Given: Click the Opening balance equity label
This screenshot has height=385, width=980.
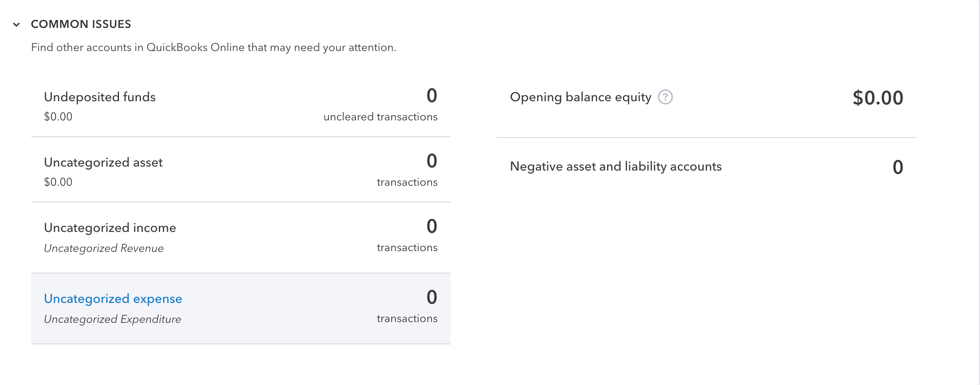Looking at the screenshot, I should tap(580, 97).
